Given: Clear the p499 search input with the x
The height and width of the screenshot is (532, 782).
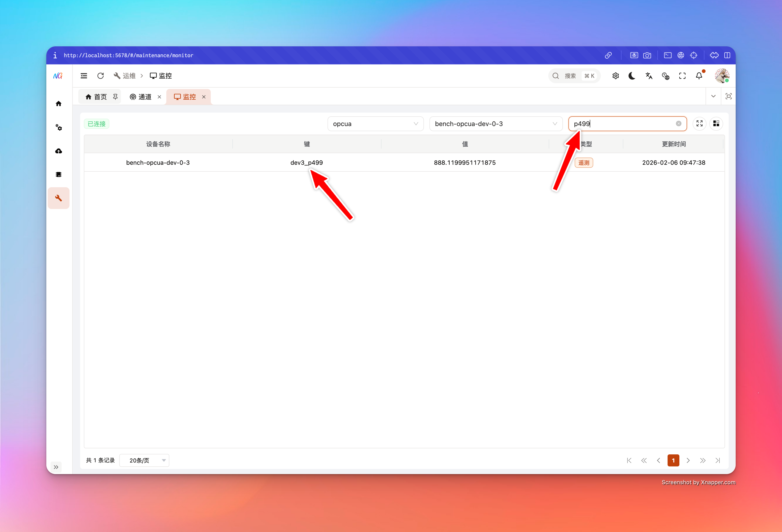Looking at the screenshot, I should coord(679,123).
